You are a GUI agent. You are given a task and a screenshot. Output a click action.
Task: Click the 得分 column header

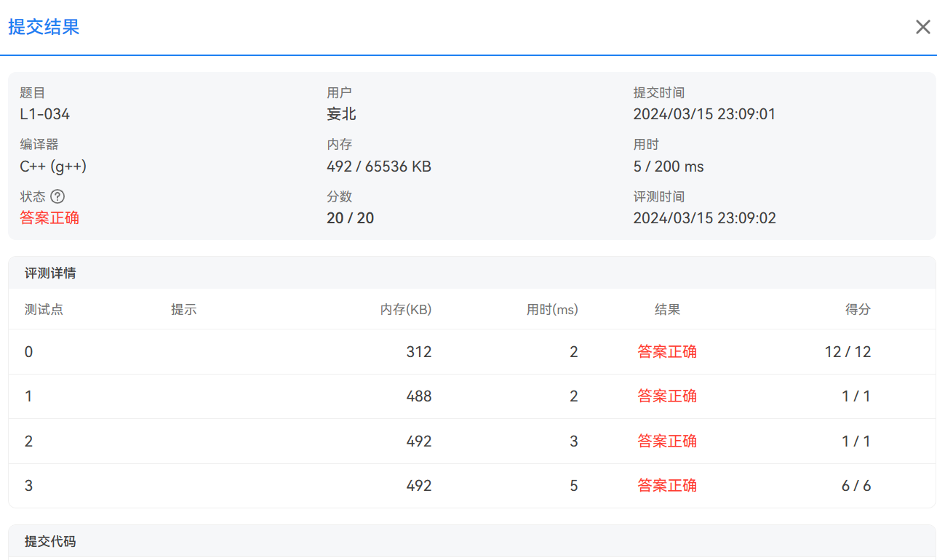858,310
